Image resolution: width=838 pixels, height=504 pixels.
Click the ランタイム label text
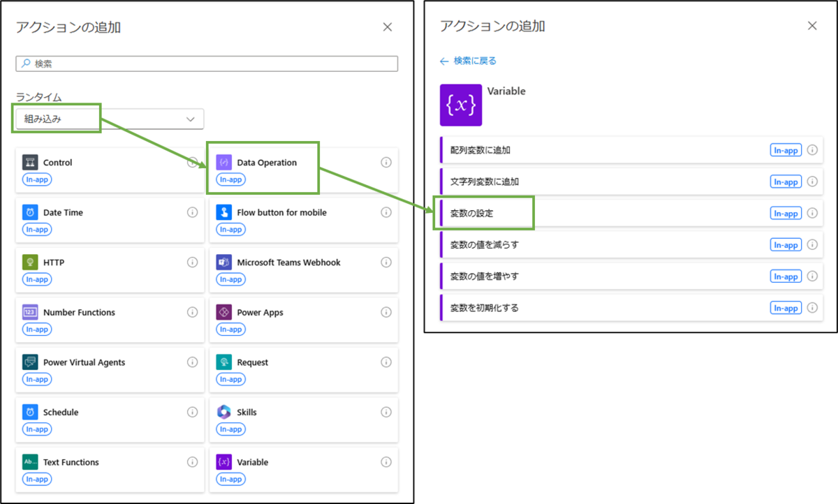[x=39, y=97]
